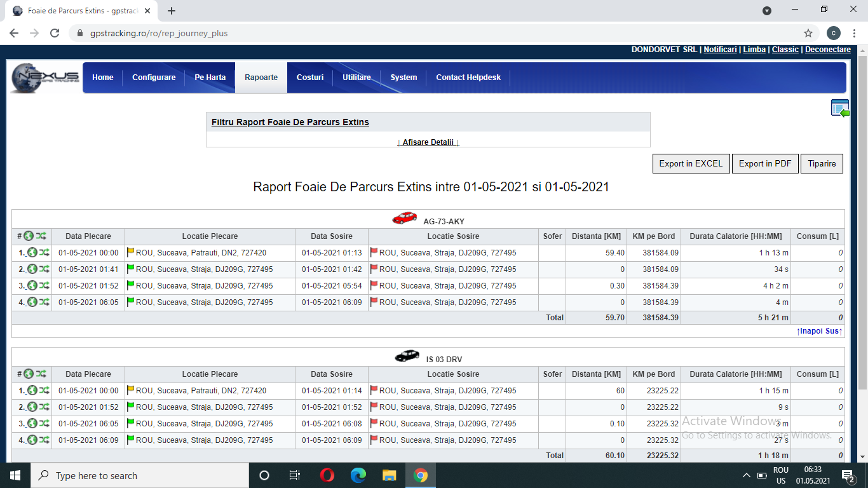Click the route arrows icon in IS 03 DRV row 4

pyautogui.click(x=44, y=440)
